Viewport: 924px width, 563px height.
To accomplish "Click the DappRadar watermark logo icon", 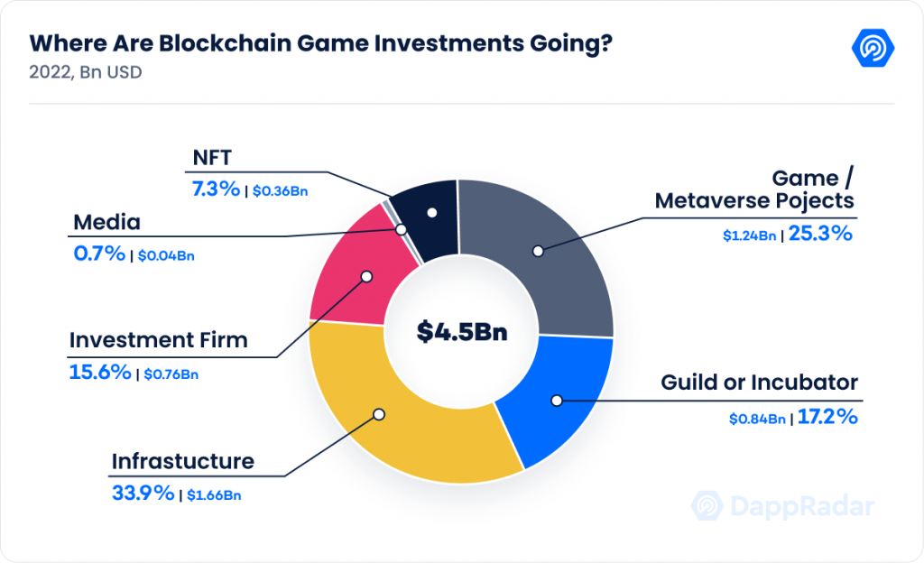I will coord(707,505).
